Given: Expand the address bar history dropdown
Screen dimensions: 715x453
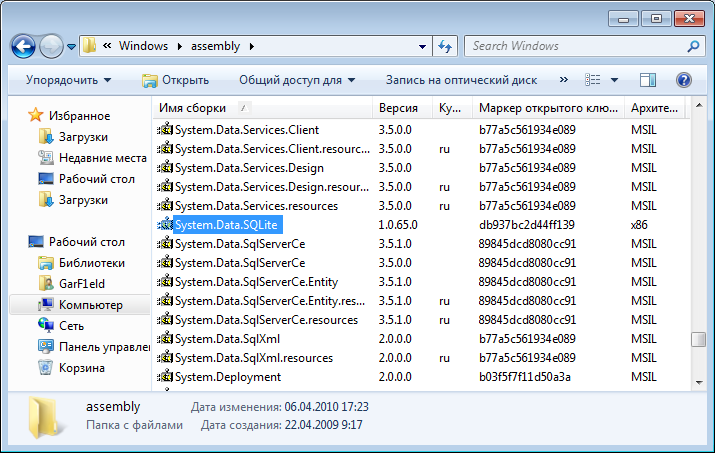Looking at the screenshot, I should click(x=422, y=47).
